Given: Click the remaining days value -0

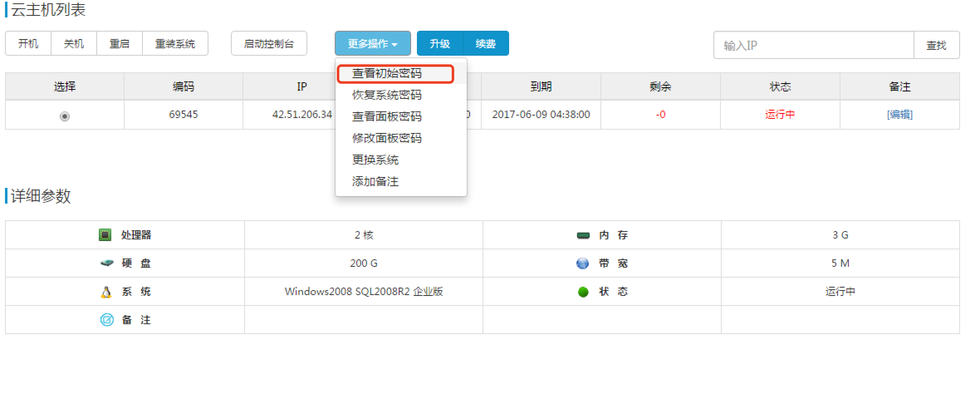Looking at the screenshot, I should 661,114.
